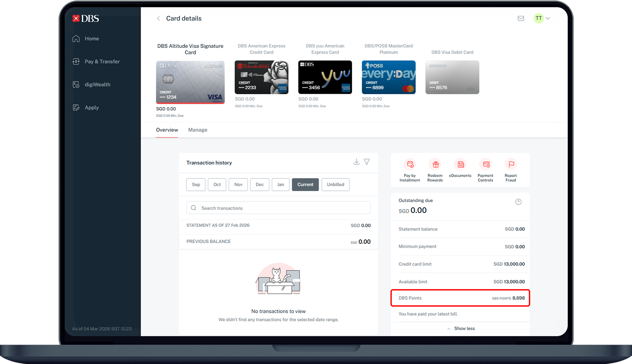The height and width of the screenshot is (364, 632).
Task: Click the outstanding due help icon
Action: coord(518,202)
